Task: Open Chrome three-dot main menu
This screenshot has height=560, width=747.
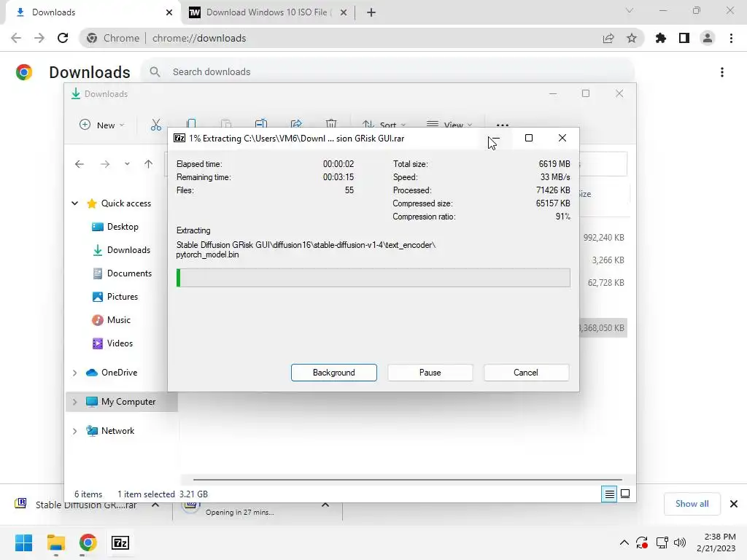Action: tap(731, 38)
